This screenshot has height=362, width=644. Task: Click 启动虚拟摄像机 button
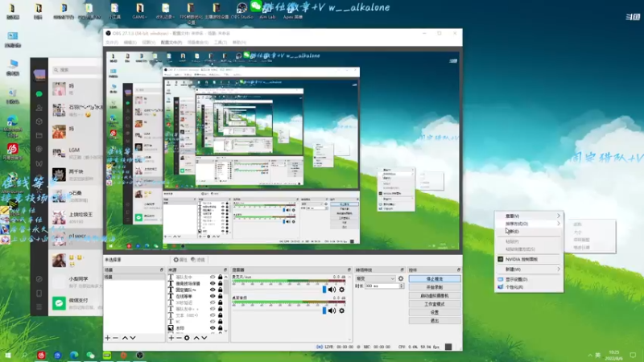coord(435,295)
